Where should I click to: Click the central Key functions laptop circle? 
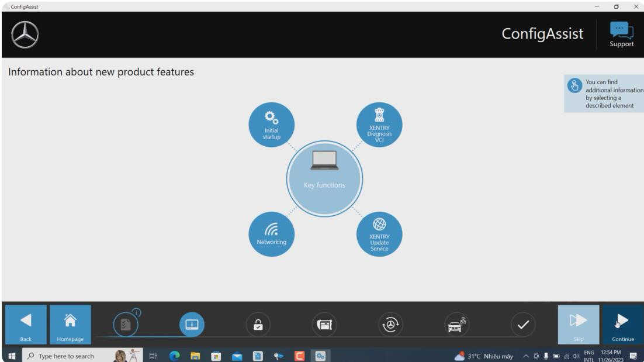coord(324,179)
